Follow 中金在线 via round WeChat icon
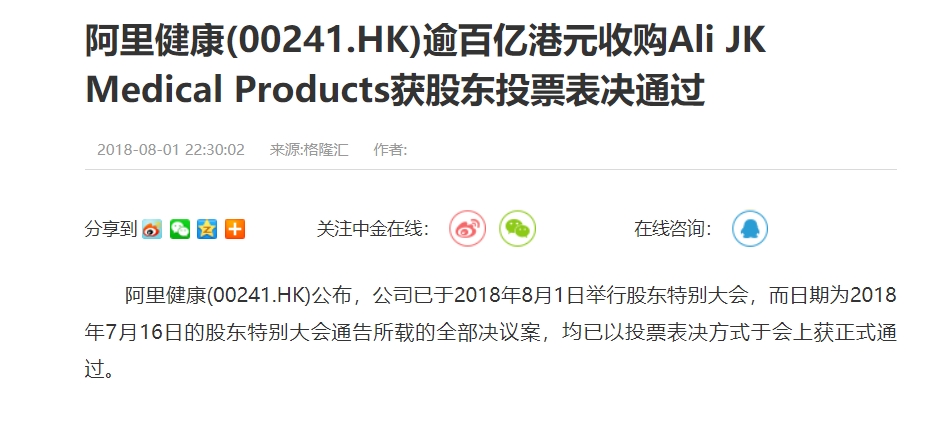The width and height of the screenshot is (934, 432). click(517, 228)
